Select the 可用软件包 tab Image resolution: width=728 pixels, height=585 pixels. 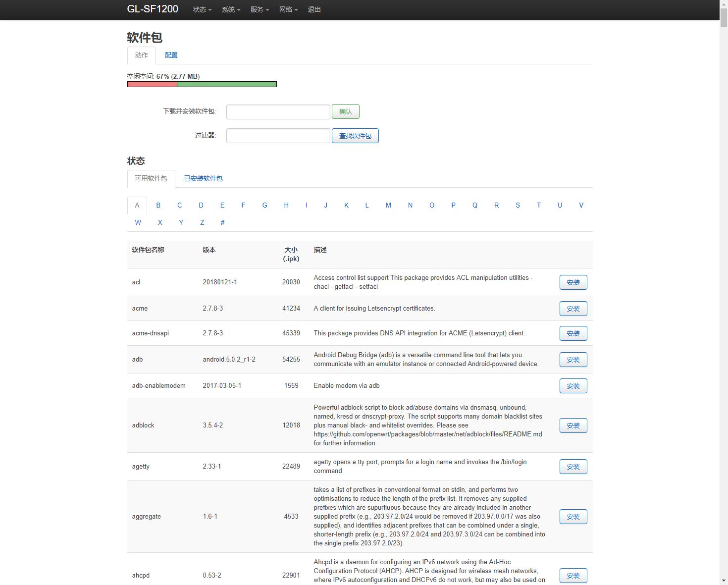[151, 178]
